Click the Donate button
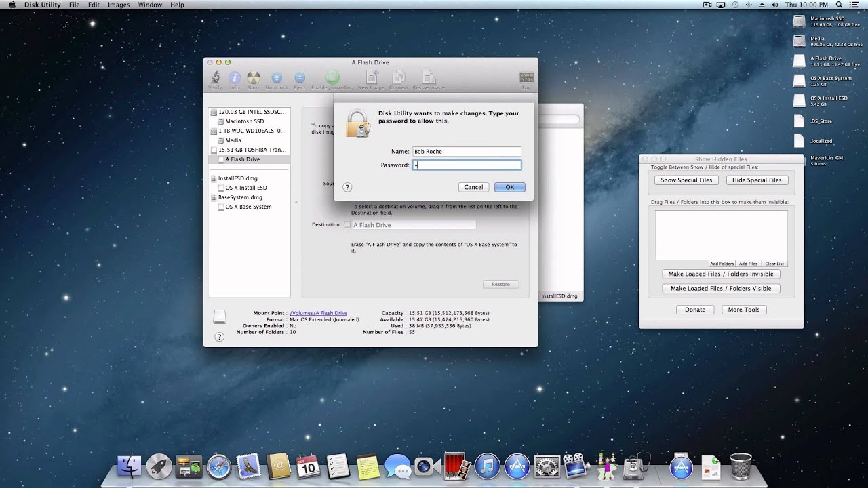This screenshot has height=488, width=868. (x=695, y=310)
